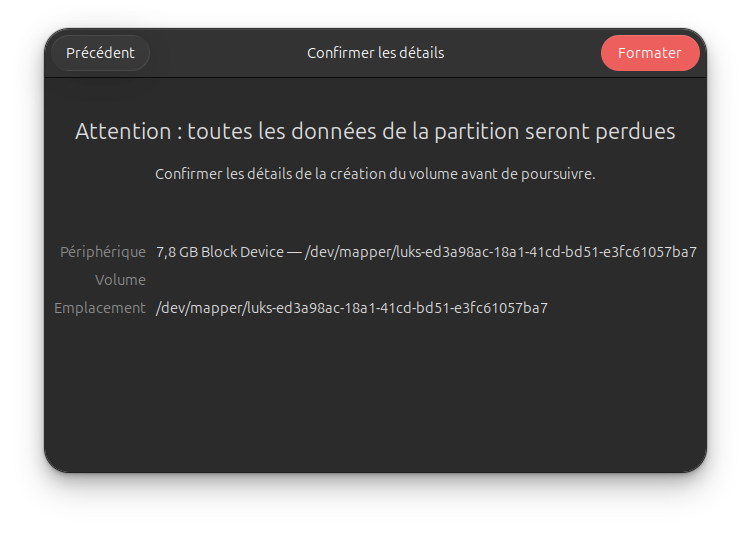Click the word "partition" in the warning heading

477,131
